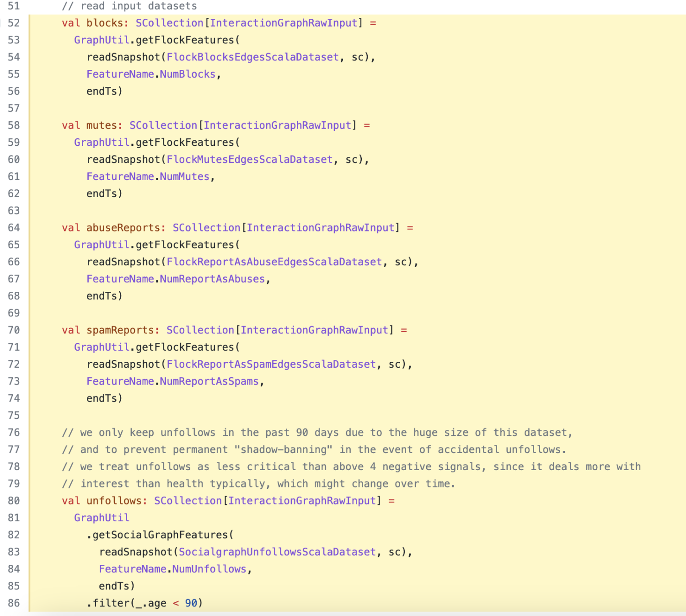Select line number 58 in the gutter
This screenshot has width=686, height=616.
[x=14, y=126]
